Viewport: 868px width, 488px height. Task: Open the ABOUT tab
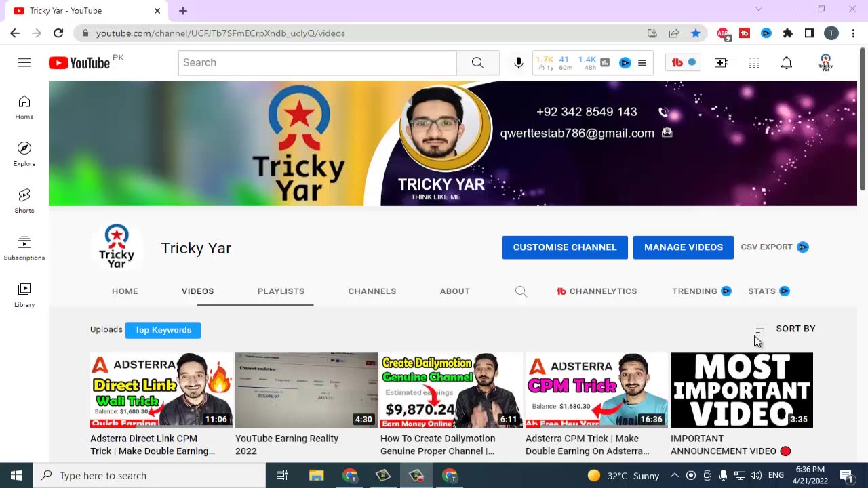455,291
